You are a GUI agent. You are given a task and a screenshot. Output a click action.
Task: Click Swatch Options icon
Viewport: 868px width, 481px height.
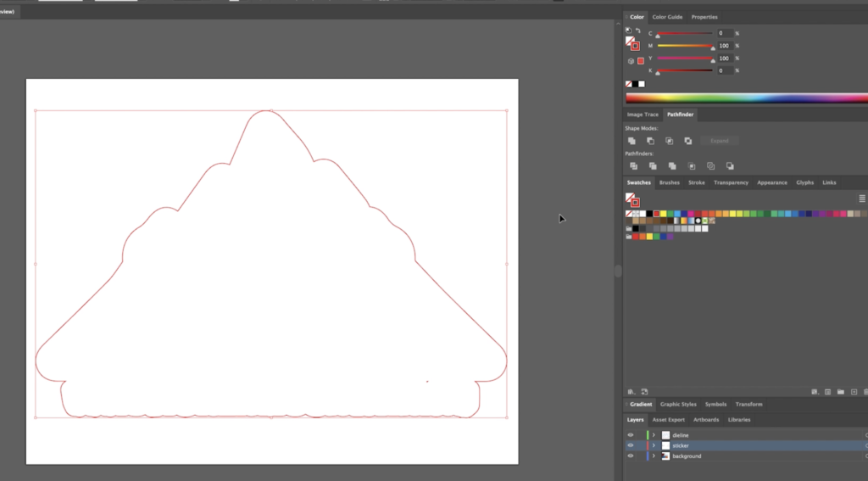[827, 392]
